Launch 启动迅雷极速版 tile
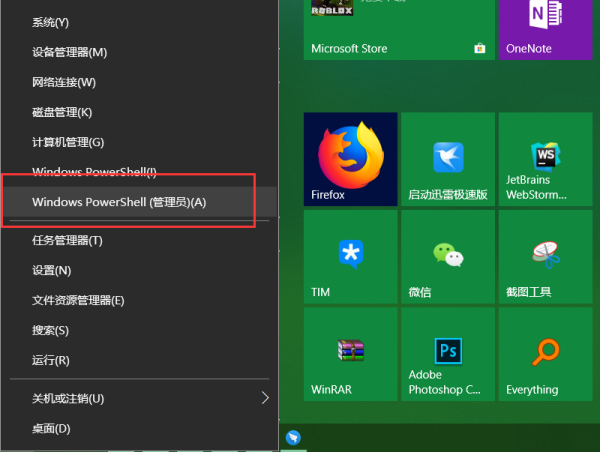 (448, 159)
